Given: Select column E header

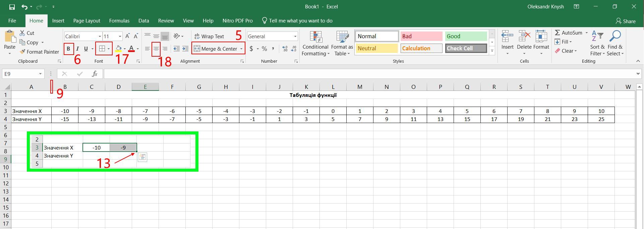Looking at the screenshot, I should (x=145, y=87).
